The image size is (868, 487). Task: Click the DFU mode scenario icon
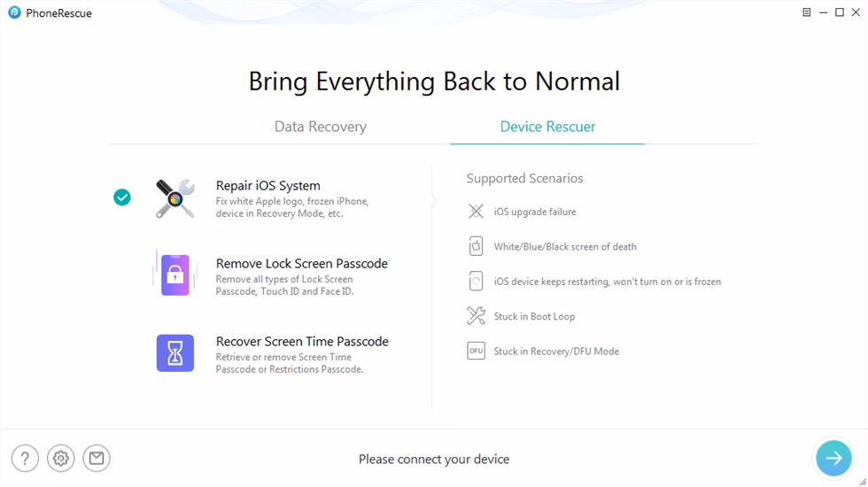477,351
